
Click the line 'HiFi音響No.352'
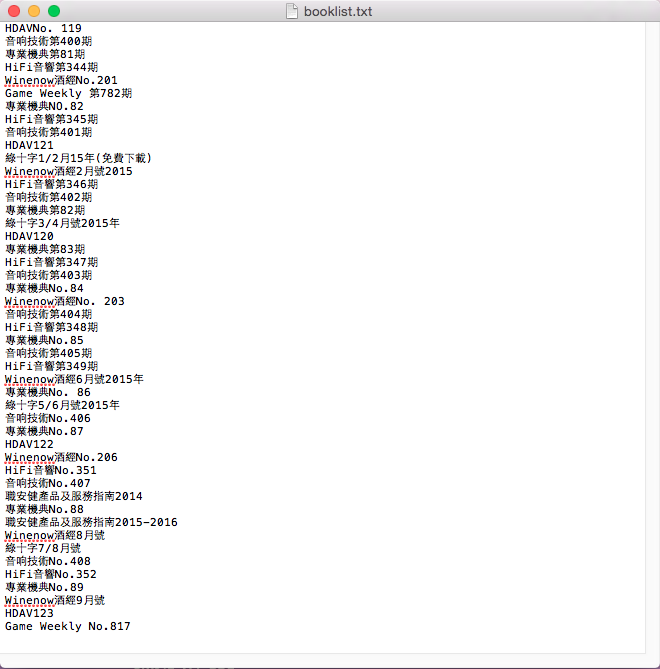pos(51,574)
